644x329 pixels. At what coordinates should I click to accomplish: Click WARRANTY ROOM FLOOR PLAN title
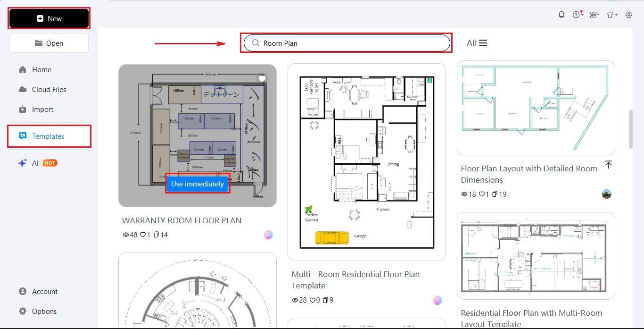[182, 220]
